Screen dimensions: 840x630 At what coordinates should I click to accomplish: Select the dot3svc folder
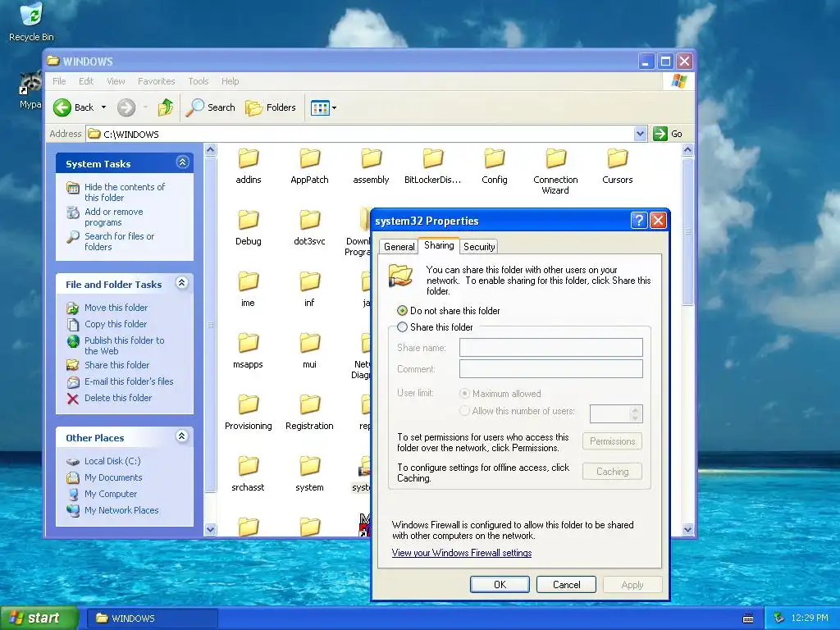[309, 228]
